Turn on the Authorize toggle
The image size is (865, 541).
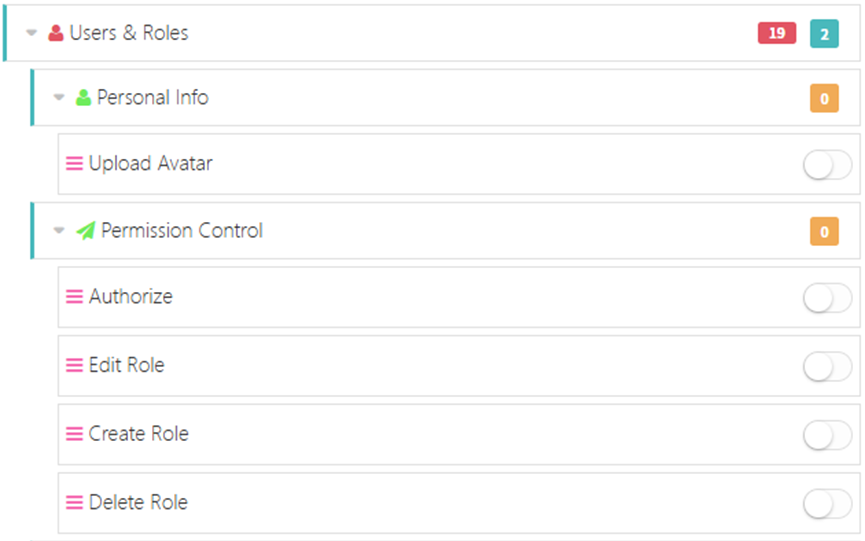pos(827,298)
